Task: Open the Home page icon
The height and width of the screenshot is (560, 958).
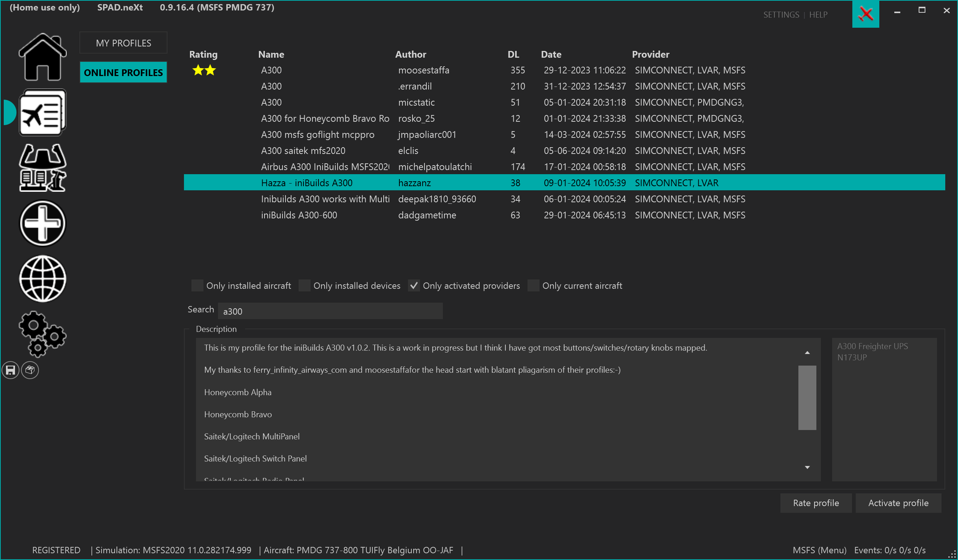Action: [x=43, y=57]
